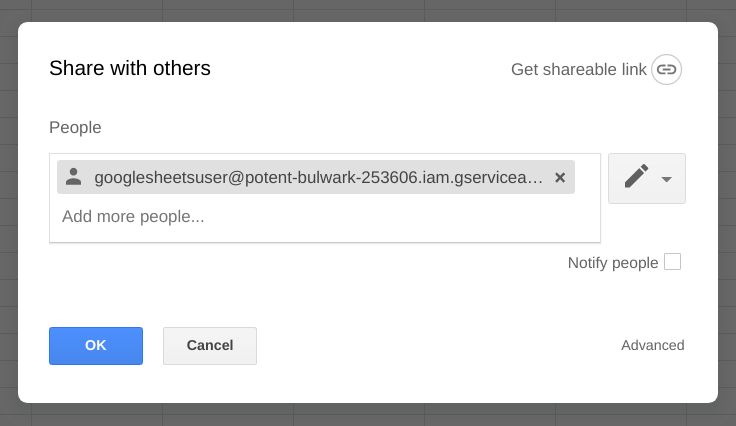This screenshot has height=426, width=736.
Task: Toggle the Notify people checkbox
Action: (673, 262)
